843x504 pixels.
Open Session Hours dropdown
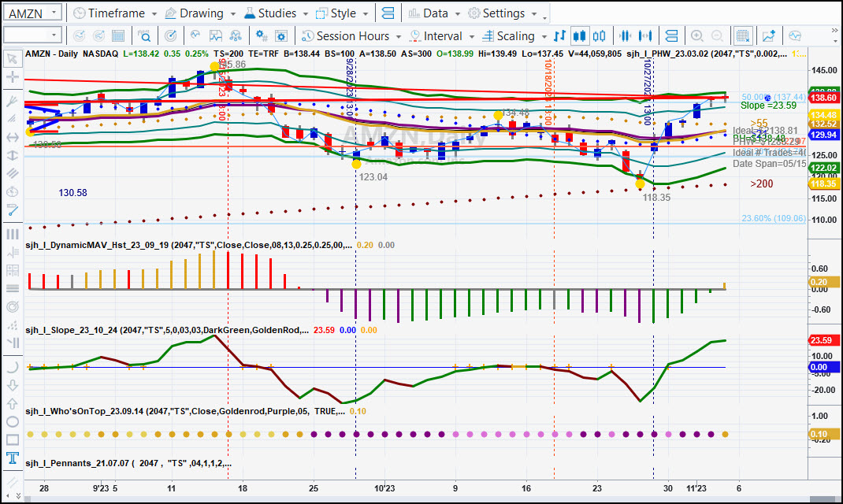point(352,36)
